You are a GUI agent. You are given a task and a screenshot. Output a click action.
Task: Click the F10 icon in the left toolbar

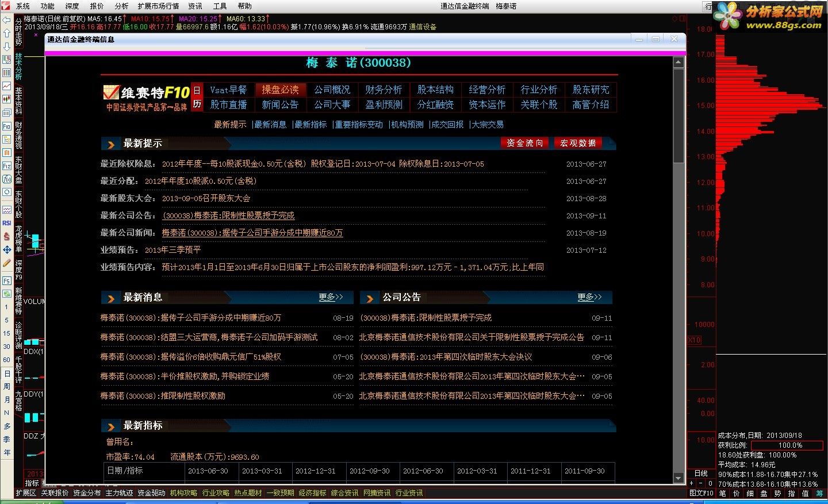coord(6,126)
